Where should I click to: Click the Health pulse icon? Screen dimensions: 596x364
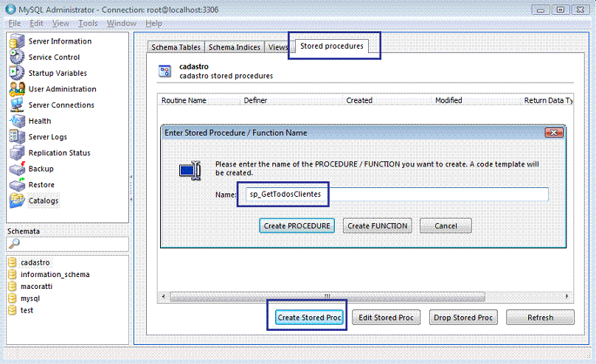pyautogui.click(x=17, y=121)
